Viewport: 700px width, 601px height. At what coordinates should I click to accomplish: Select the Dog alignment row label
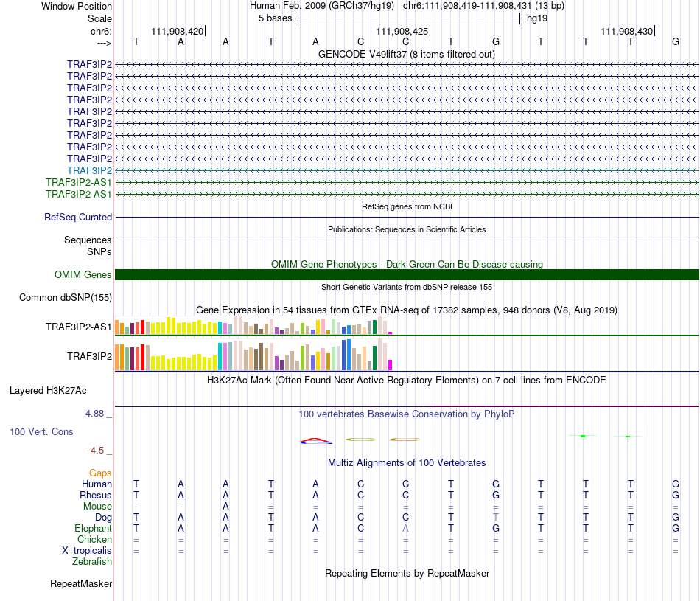coord(103,518)
